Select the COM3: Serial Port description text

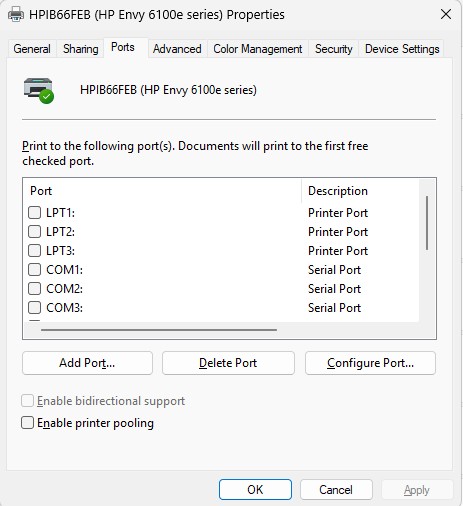coord(334,308)
